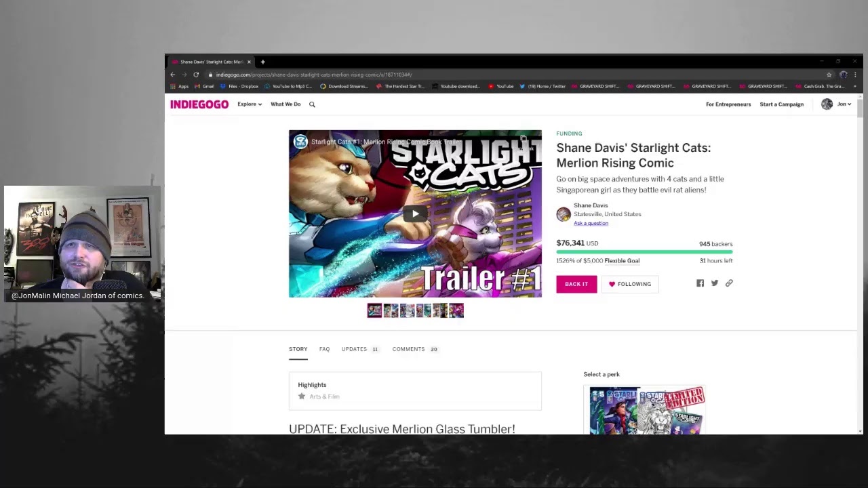Click Shane Davis profile avatar
The height and width of the screenshot is (488, 868).
[564, 214]
